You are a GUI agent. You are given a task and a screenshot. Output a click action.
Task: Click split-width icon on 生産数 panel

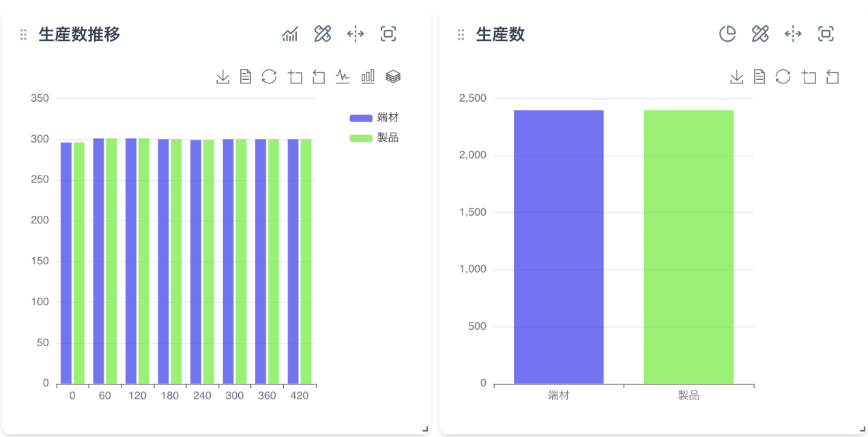click(x=793, y=34)
